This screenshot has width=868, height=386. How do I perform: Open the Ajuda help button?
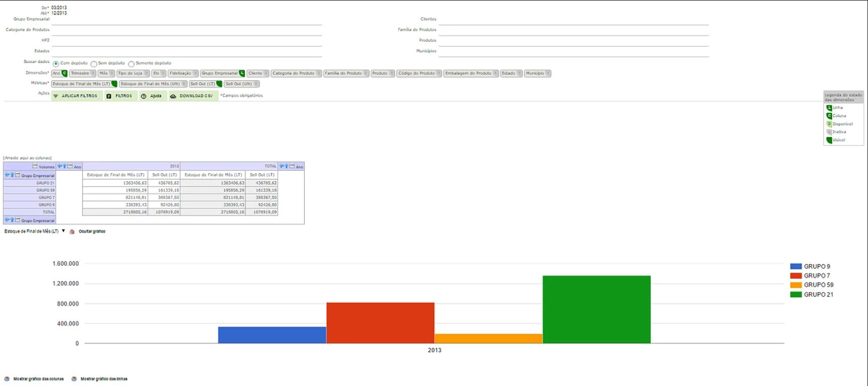pos(152,96)
